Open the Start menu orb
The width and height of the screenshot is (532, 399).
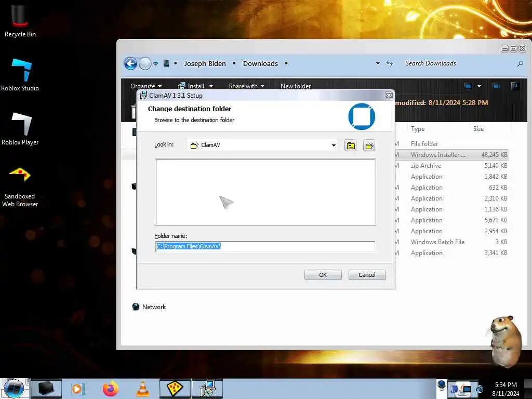(14, 389)
